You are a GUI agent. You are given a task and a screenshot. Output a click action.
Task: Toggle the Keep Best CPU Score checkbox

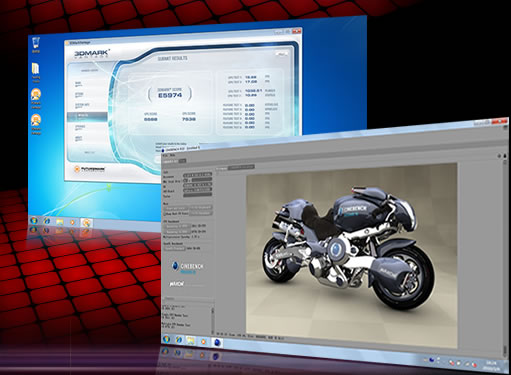pyautogui.click(x=165, y=213)
